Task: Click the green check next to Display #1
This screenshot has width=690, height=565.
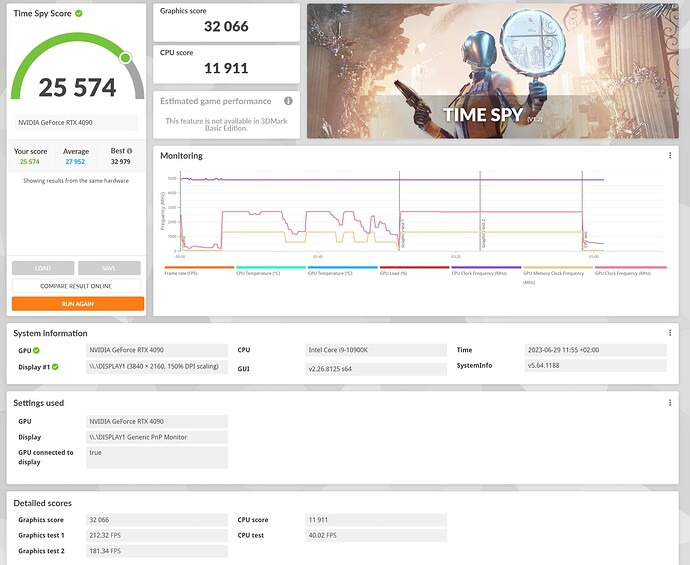Action: pos(56,366)
